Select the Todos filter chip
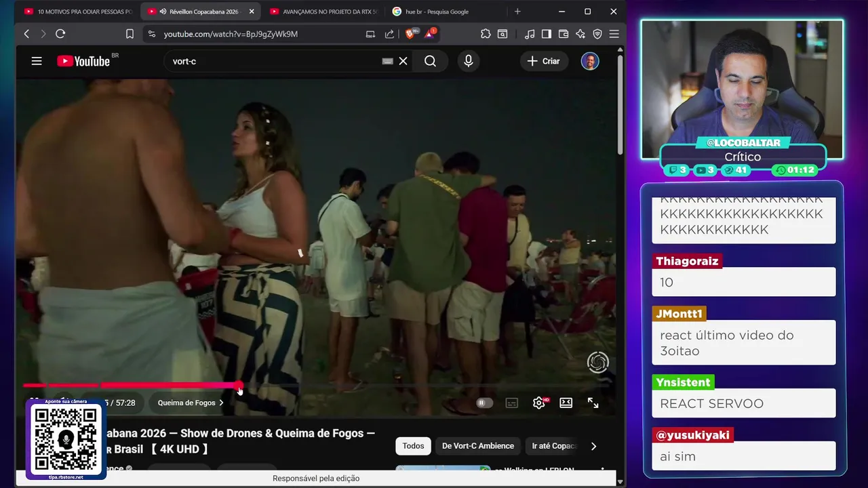This screenshot has width=868, height=488. (413, 446)
